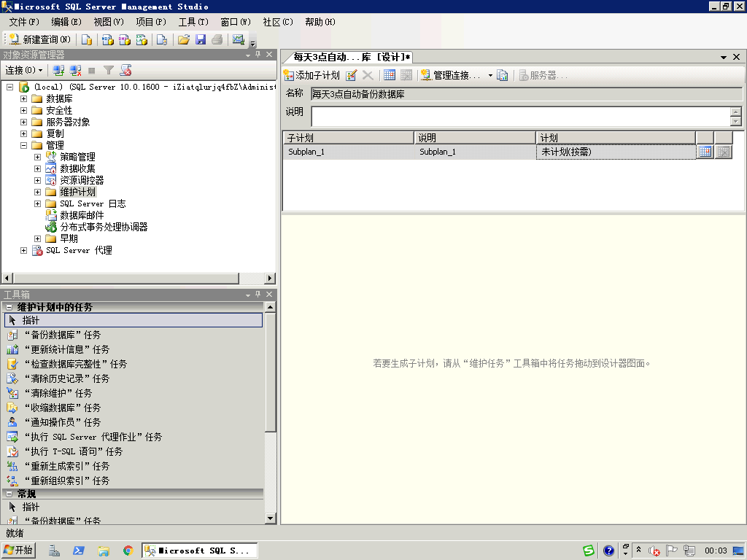
Task: Select the SQL Server 日志 tree item
Action: click(93, 204)
